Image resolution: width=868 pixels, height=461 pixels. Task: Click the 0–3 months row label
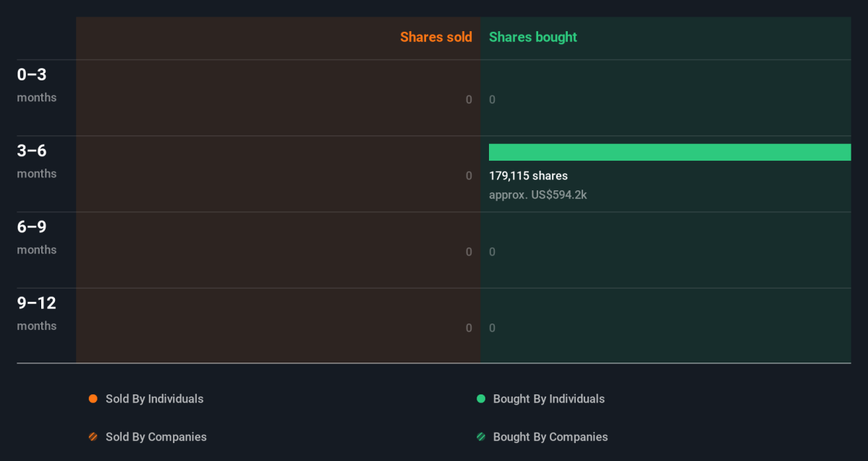pos(37,85)
